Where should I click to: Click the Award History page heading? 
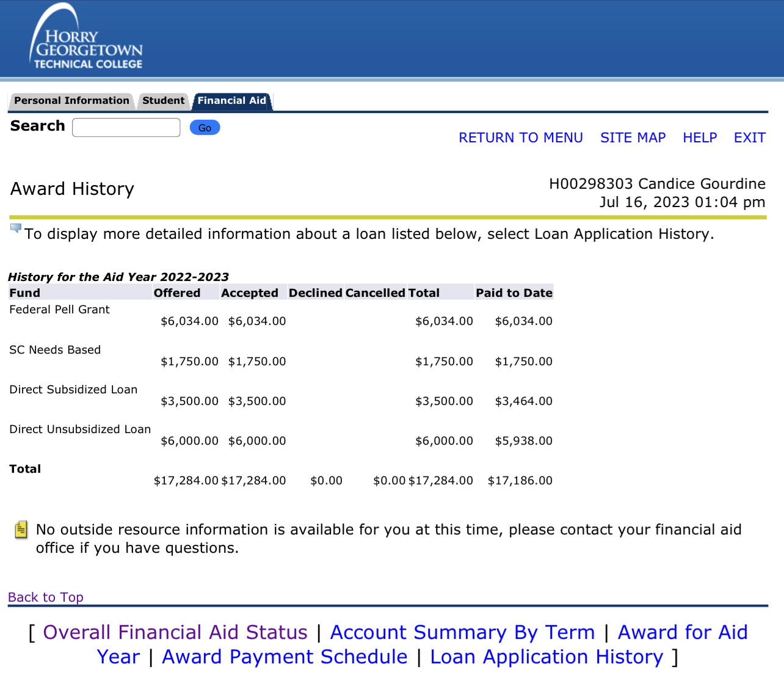coord(72,189)
